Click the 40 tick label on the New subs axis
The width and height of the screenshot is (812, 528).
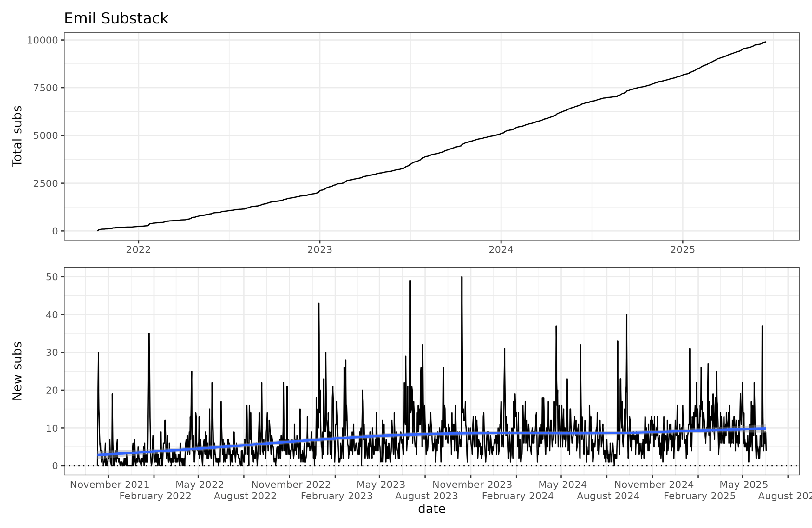52,315
